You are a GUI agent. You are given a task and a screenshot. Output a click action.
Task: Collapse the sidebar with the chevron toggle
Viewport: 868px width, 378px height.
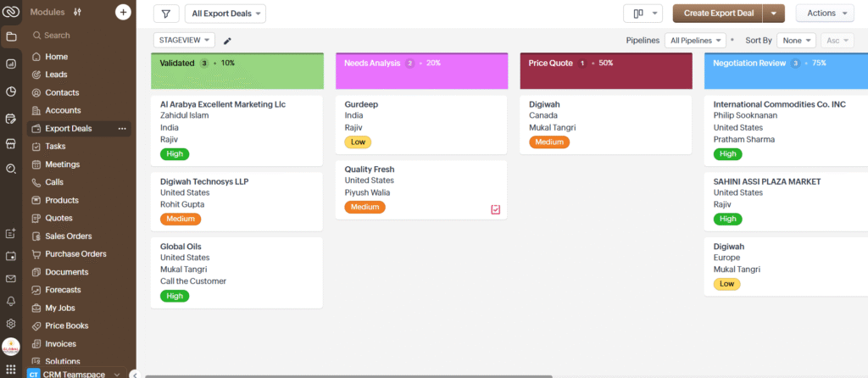pyautogui.click(x=134, y=374)
